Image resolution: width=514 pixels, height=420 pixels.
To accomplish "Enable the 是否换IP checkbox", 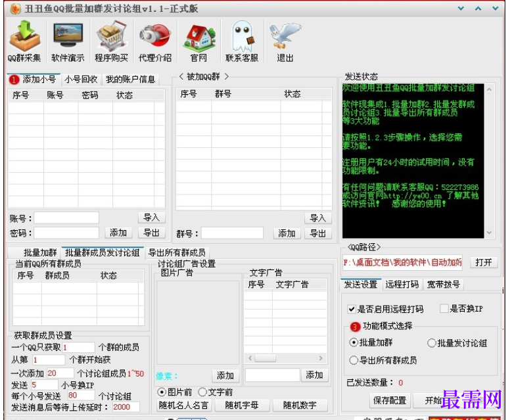I will click(444, 308).
